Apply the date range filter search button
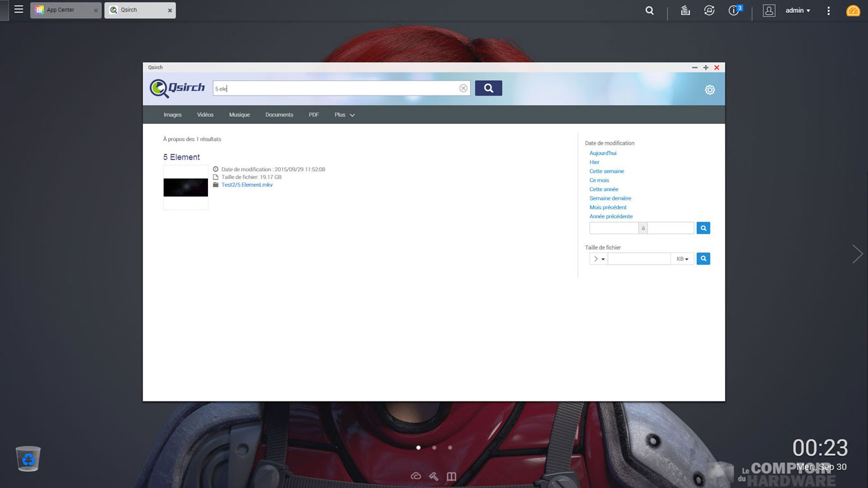This screenshot has height=488, width=868. point(703,228)
